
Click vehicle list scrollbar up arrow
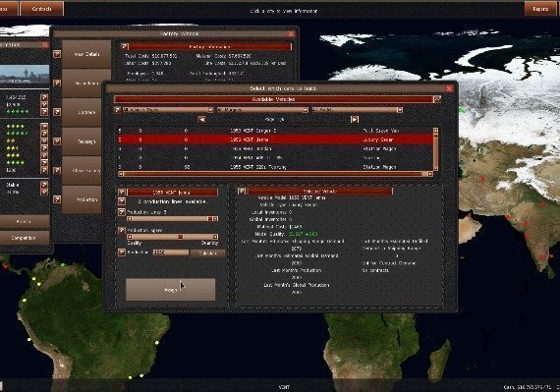435,131
